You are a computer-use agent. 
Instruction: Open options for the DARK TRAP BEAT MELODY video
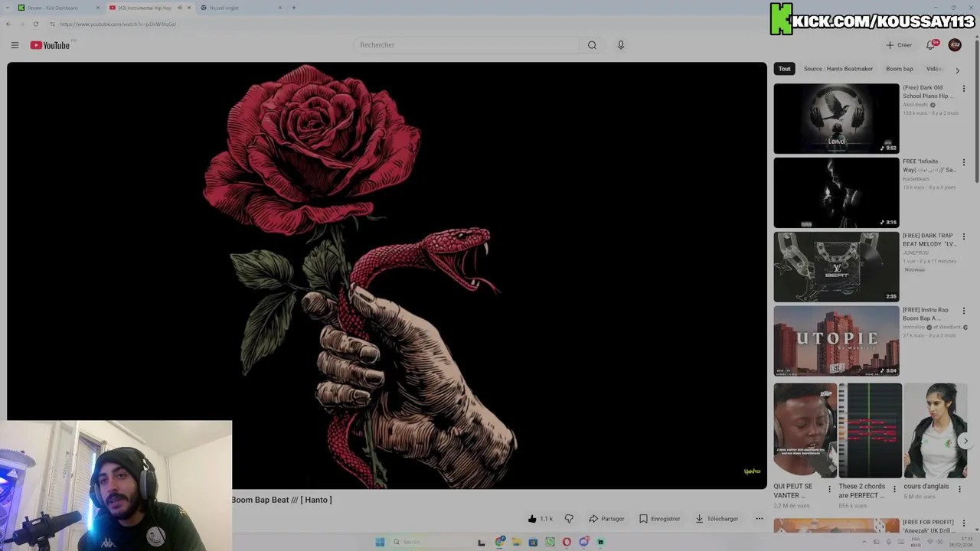pyautogui.click(x=964, y=237)
